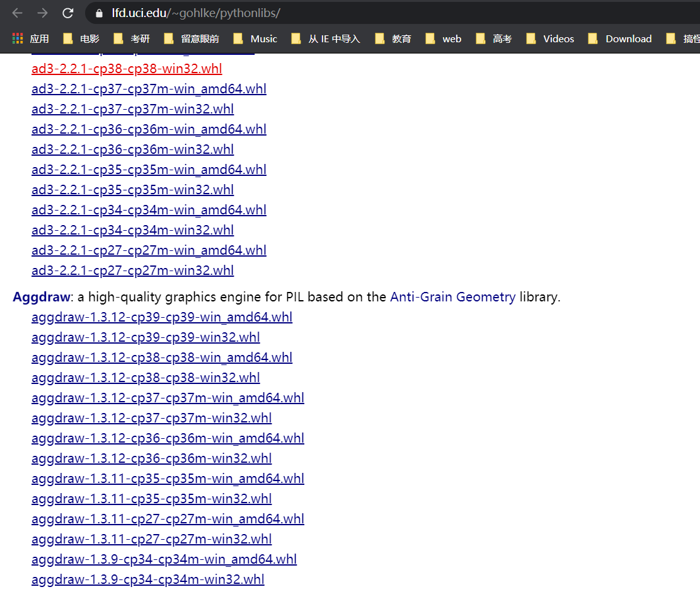Open the Anti-Grain Geometry link
700x599 pixels.
click(x=452, y=297)
